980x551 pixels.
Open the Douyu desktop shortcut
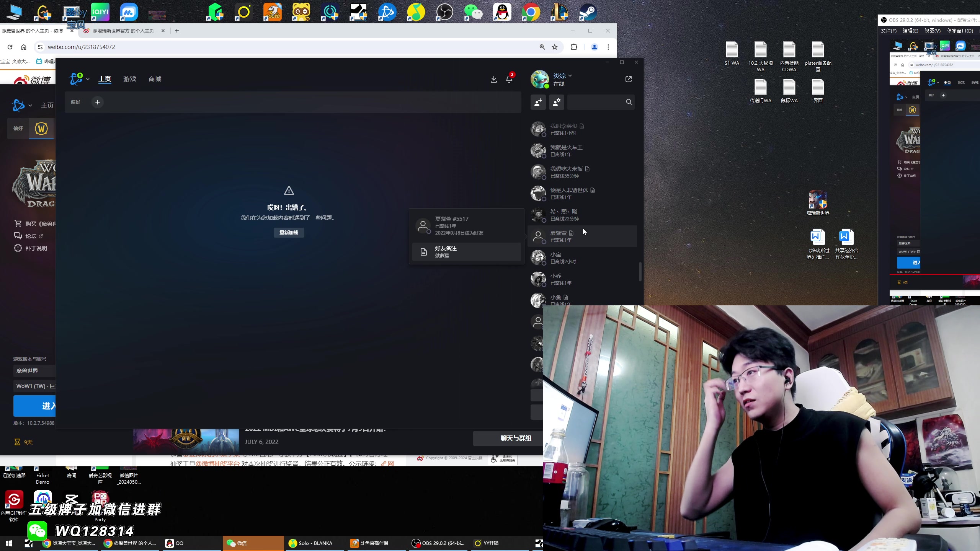pos(272,12)
